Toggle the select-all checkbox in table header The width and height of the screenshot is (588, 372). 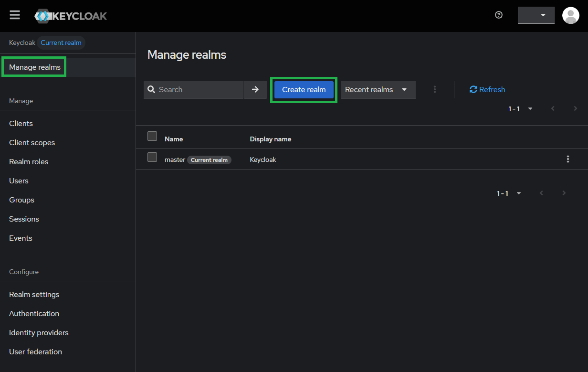coord(152,136)
